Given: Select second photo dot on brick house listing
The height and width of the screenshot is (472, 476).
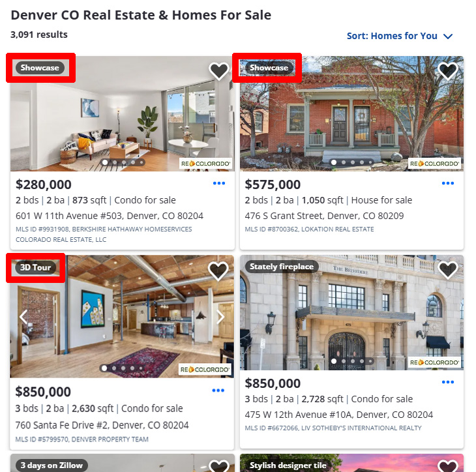Looking at the screenshot, I should 344,162.
